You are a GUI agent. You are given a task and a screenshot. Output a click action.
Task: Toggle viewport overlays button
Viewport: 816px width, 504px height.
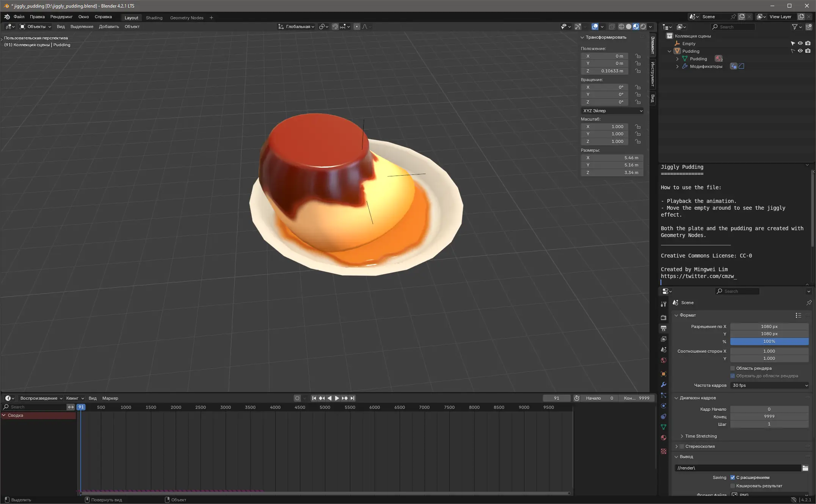595,27
